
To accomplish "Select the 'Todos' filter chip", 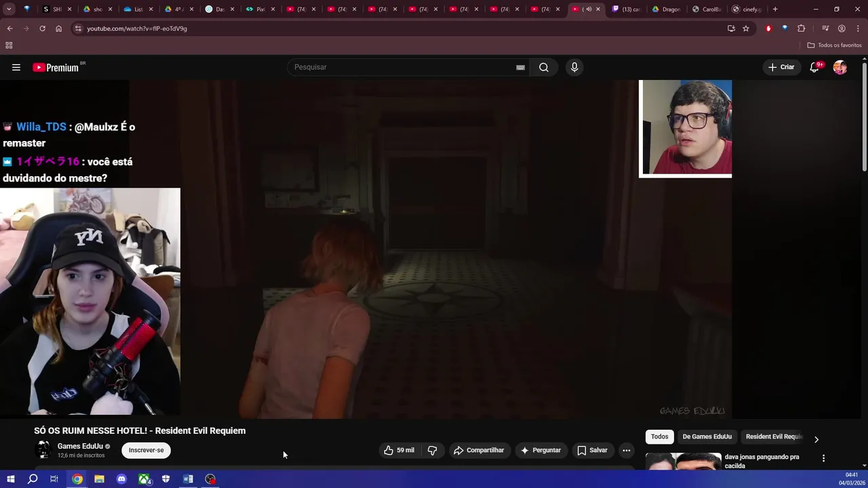I will (659, 436).
